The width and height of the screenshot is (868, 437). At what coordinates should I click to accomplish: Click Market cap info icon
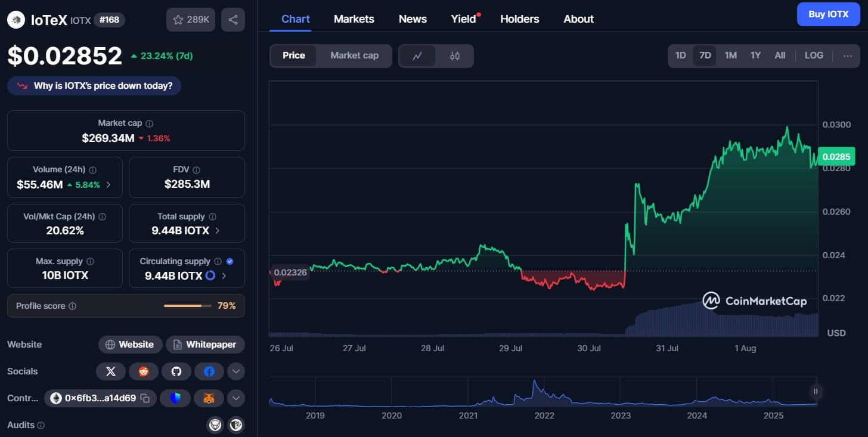click(149, 123)
